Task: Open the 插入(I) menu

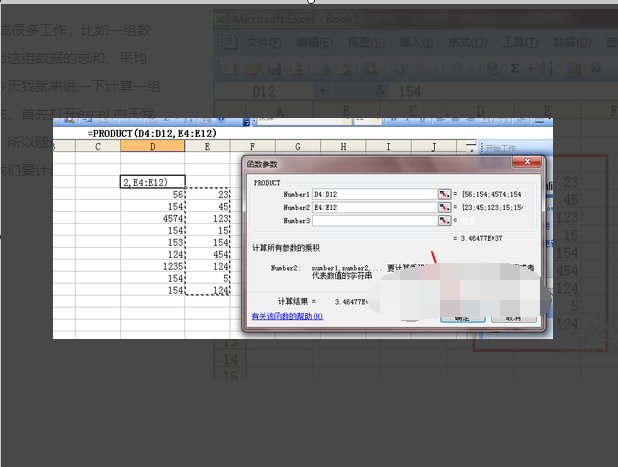Action: tap(416, 43)
